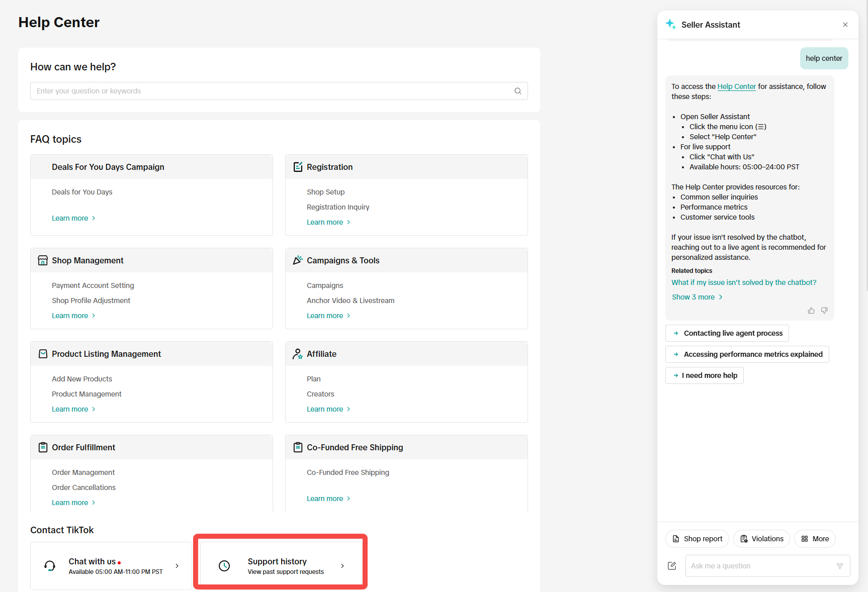
Task: Click the thumbs down feedback icon
Action: click(824, 311)
